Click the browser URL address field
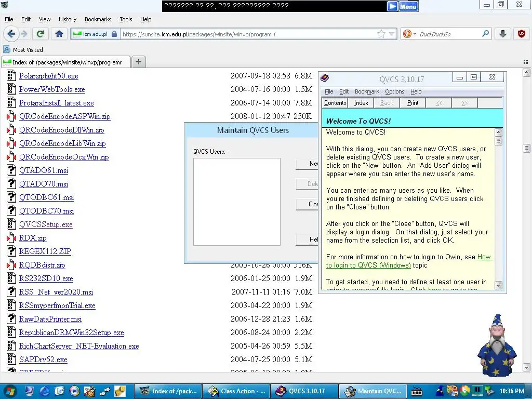Screen dimensions: 532x399 [x=249, y=34]
